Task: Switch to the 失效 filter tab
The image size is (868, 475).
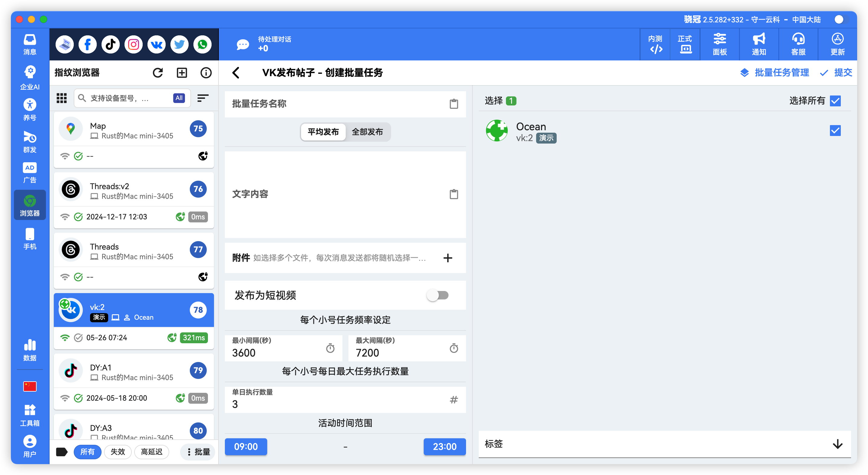Action: 118,452
